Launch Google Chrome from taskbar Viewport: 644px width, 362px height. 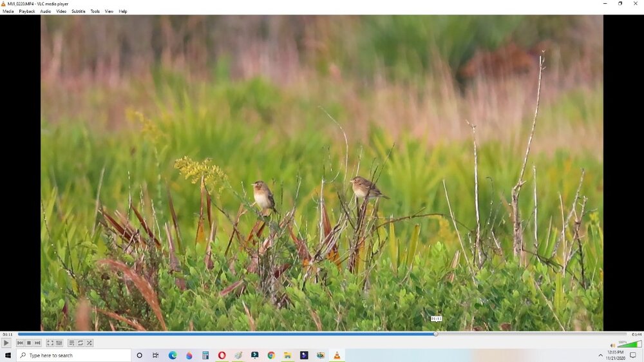271,356
